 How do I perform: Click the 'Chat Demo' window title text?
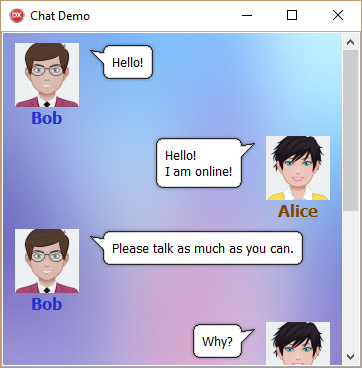60,16
